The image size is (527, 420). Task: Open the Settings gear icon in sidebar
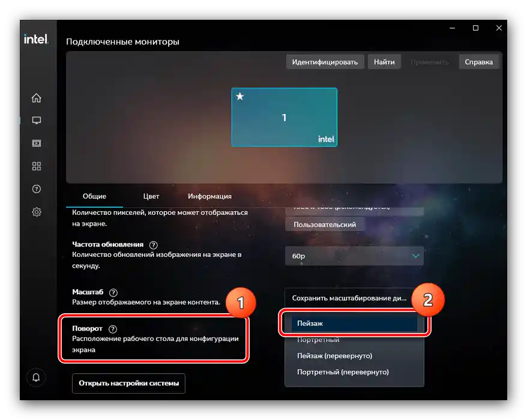tap(36, 212)
